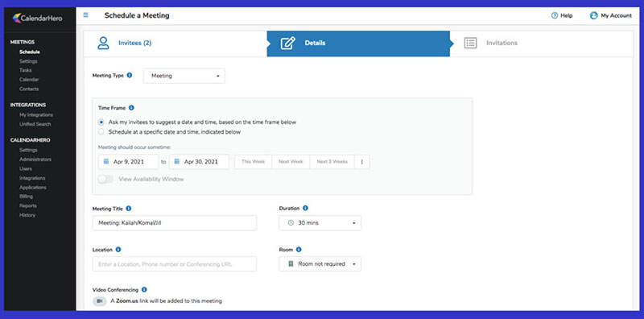Pick the end date Apr 30, 2021
644x319 pixels.
(199, 162)
